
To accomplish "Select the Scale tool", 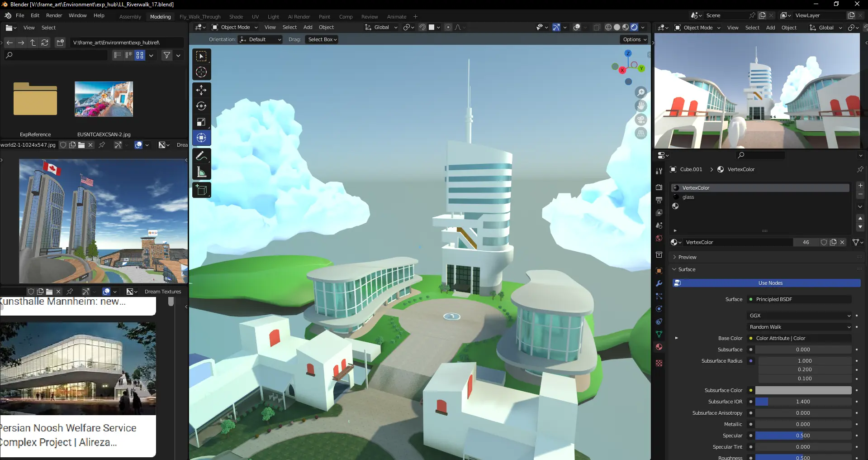I will pyautogui.click(x=201, y=122).
